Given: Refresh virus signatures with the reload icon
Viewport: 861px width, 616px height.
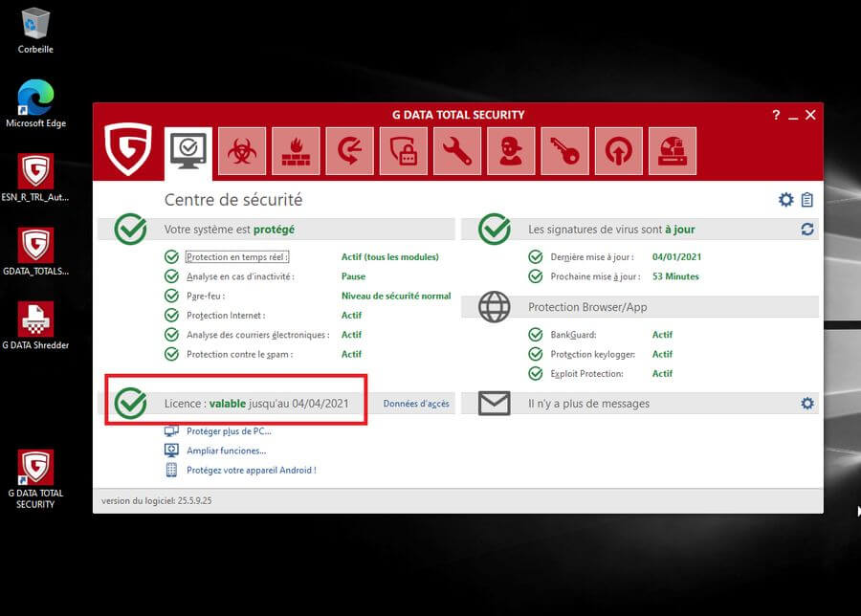Looking at the screenshot, I should (x=806, y=229).
